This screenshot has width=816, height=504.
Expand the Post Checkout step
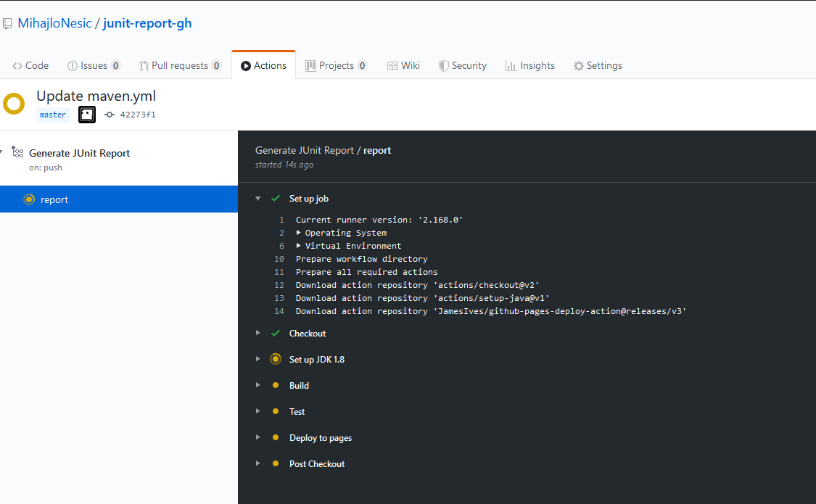pos(258,463)
